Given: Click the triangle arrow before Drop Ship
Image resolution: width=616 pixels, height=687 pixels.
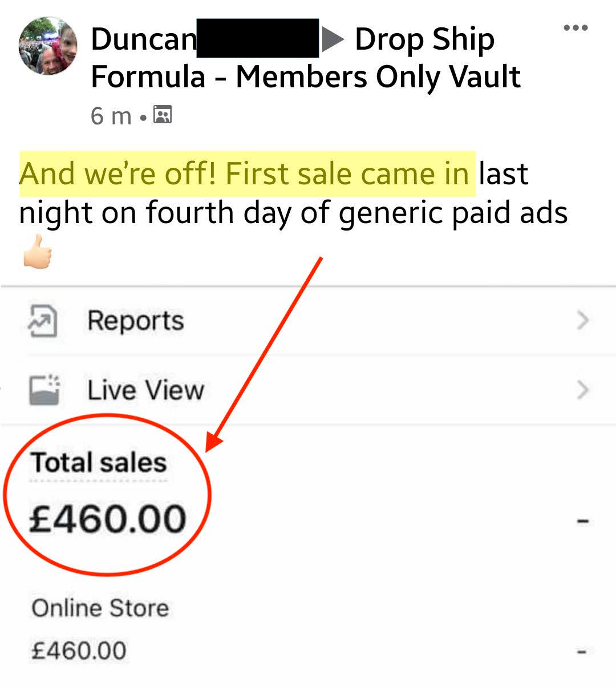Looking at the screenshot, I should 334,39.
